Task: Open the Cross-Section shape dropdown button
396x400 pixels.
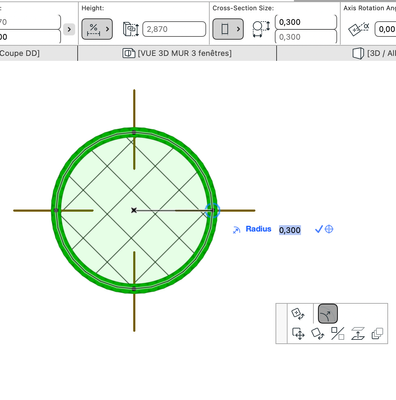Action: coord(228,29)
